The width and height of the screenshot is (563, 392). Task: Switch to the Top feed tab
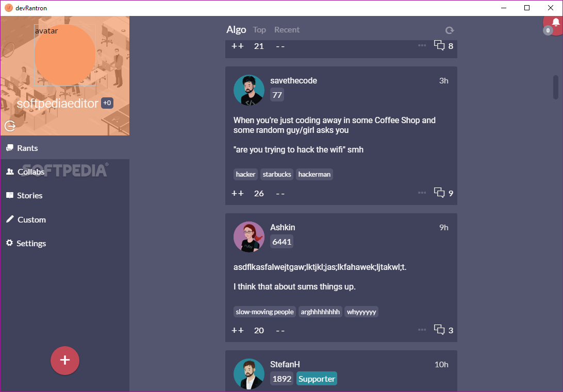coord(259,30)
